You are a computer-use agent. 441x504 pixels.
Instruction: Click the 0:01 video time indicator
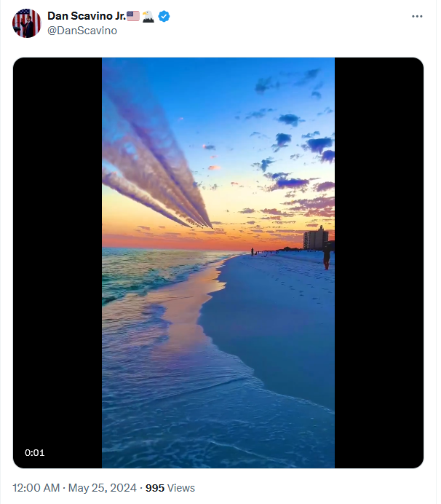click(x=35, y=452)
